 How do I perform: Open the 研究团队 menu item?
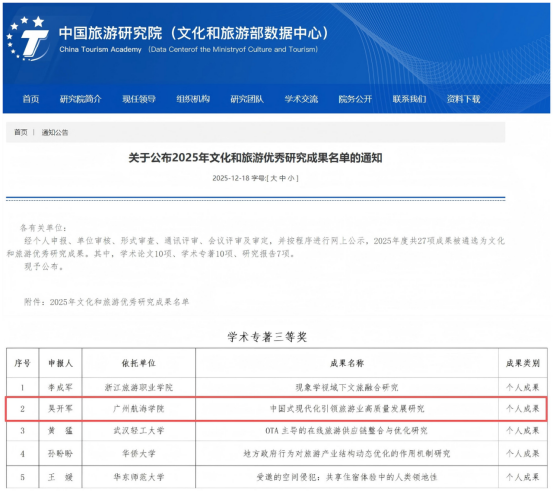coord(247,99)
